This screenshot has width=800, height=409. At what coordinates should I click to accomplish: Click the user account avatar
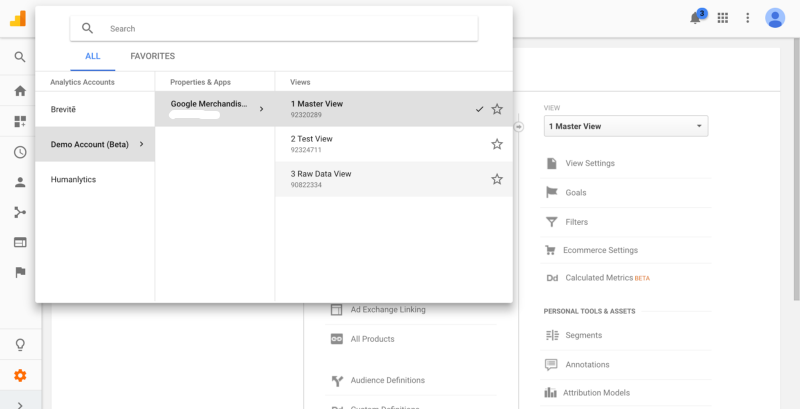pos(775,18)
